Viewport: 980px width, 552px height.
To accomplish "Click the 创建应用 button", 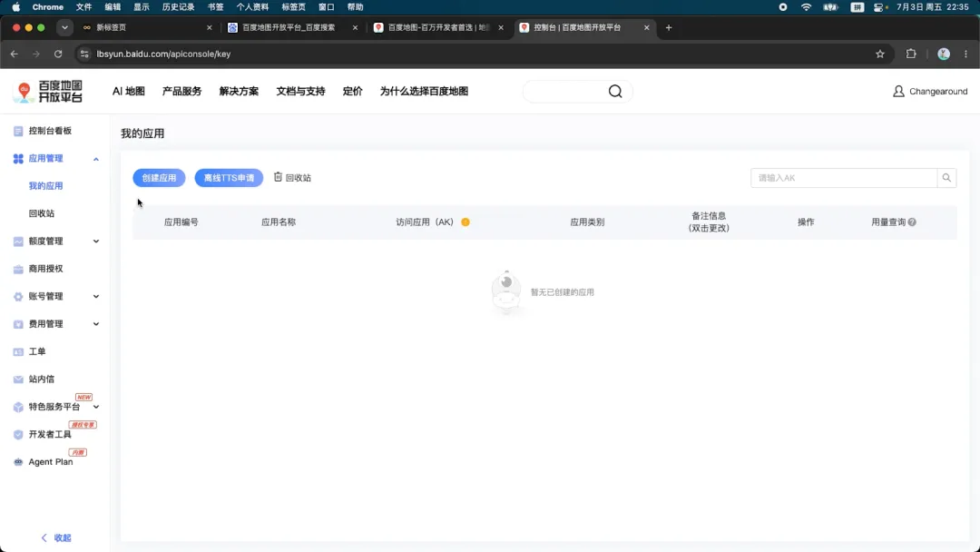I will [159, 178].
